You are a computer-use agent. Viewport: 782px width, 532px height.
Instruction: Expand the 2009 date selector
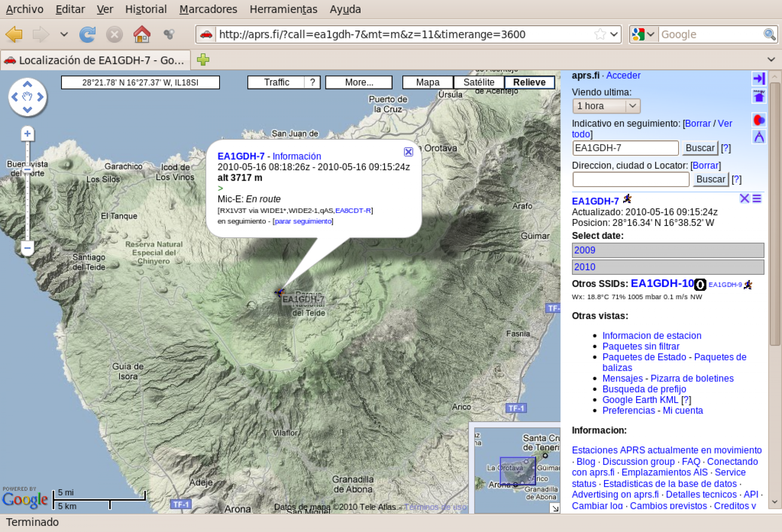pos(668,250)
